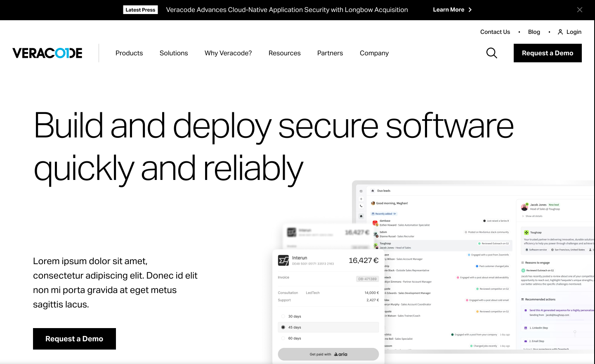Click the email deliverability post tag
This screenshot has height=364, width=595.
click(x=483, y=278)
